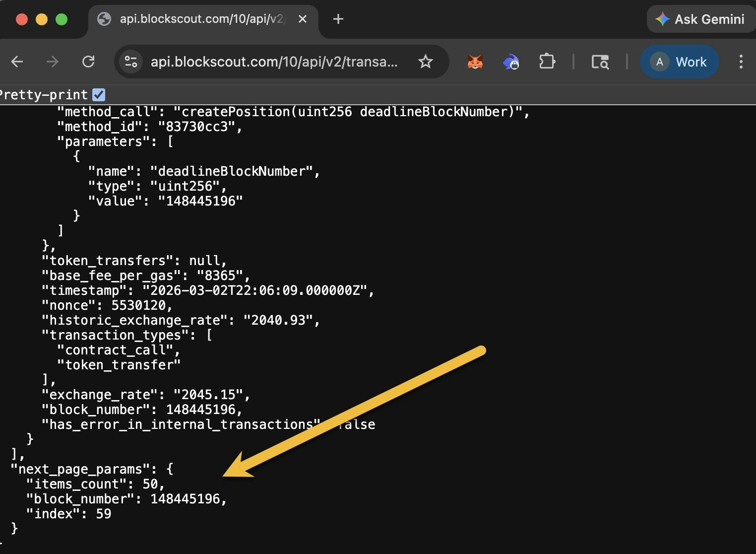Toggle the Pretty-print checkbox

pos(99,94)
